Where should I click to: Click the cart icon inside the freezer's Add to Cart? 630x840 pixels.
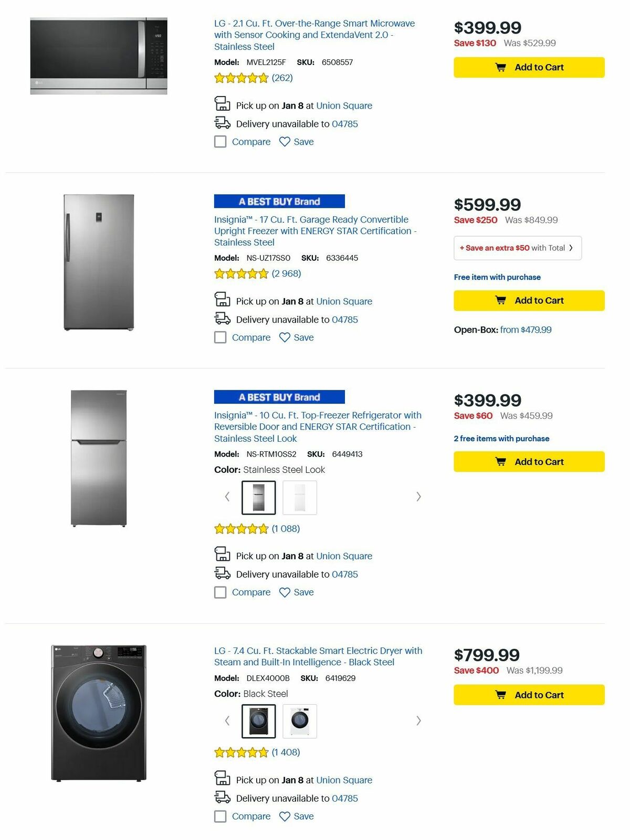(500, 300)
